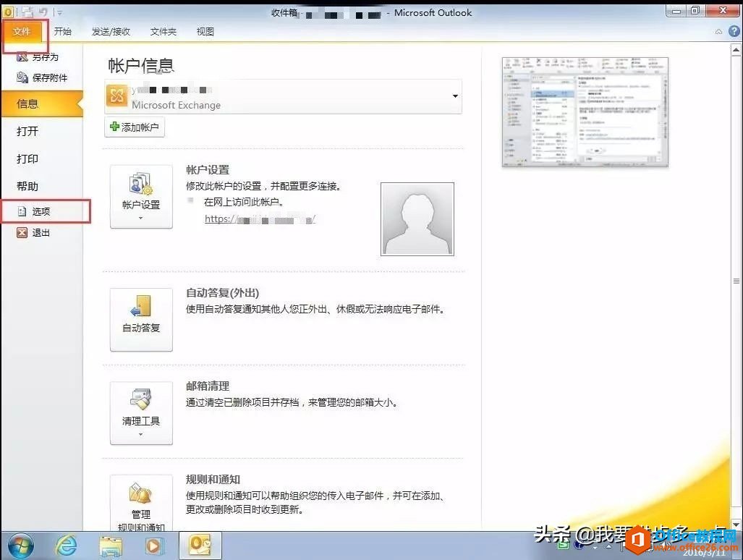Screen dimensions: 743x560
Task: Open the 帮助 sidebar section
Action: 27,186
